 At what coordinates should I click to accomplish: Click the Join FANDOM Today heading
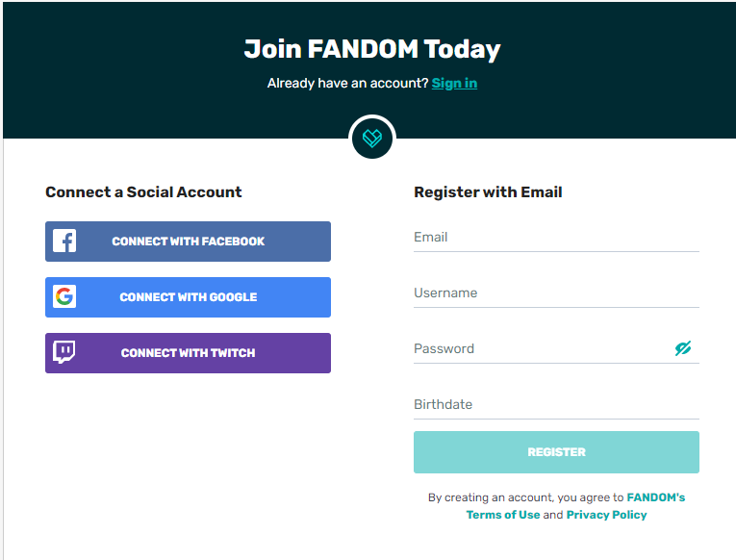[x=372, y=49]
